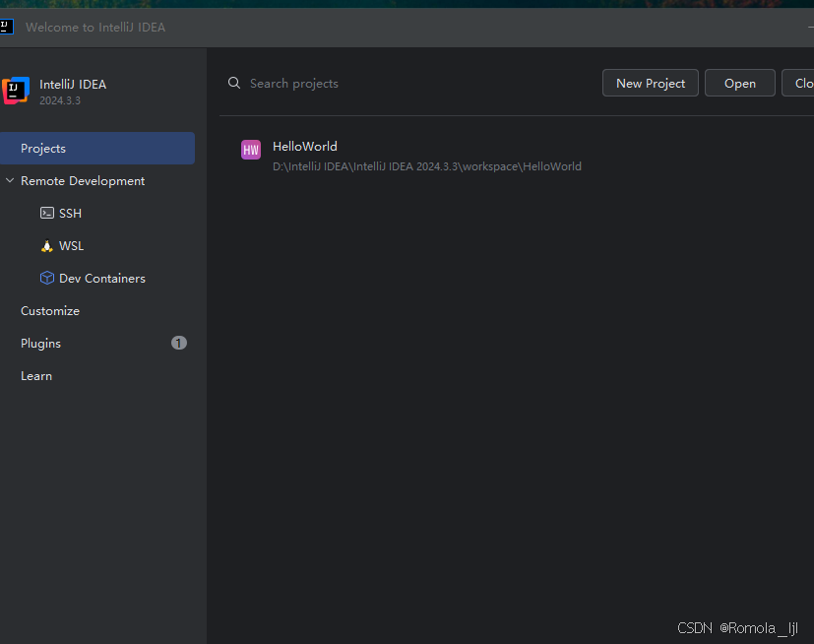Click the 2024.3.3 version label
The height and width of the screenshot is (644, 814).
(x=60, y=100)
